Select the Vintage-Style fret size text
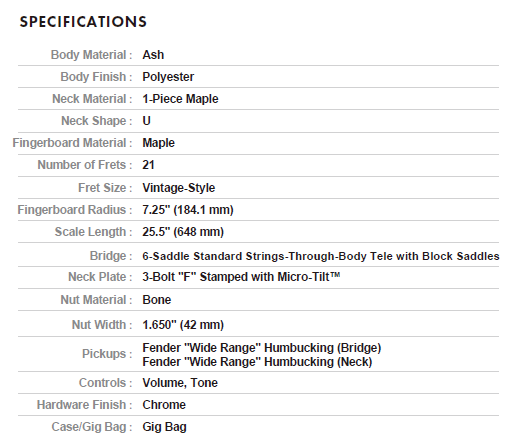The image size is (510, 440). click(x=179, y=188)
